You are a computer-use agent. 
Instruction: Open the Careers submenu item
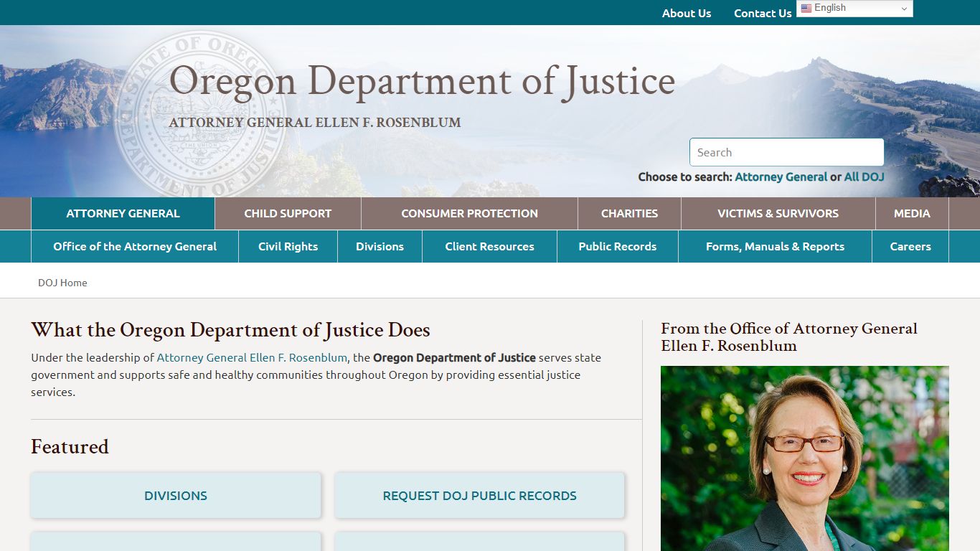910,246
